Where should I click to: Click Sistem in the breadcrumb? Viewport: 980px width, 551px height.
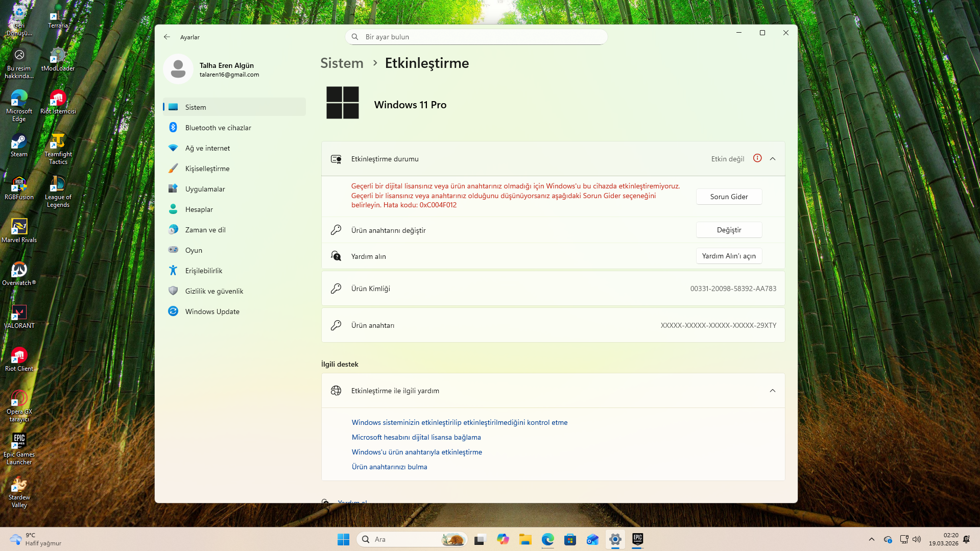coord(342,63)
